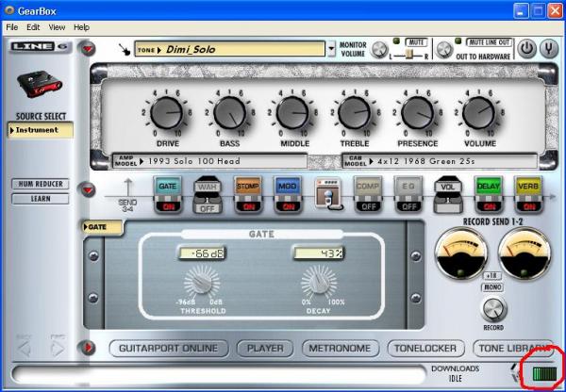Click the MIDDLE knob
566x392 pixels.
(292, 113)
